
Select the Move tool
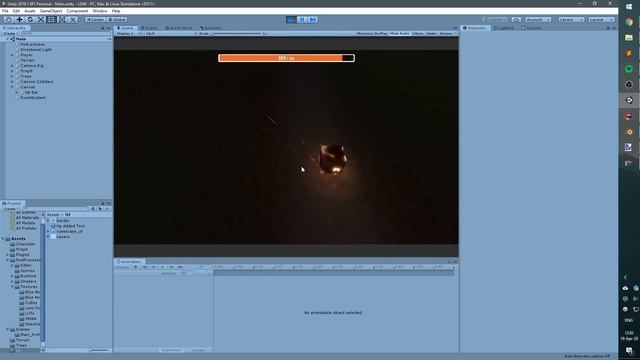point(19,20)
